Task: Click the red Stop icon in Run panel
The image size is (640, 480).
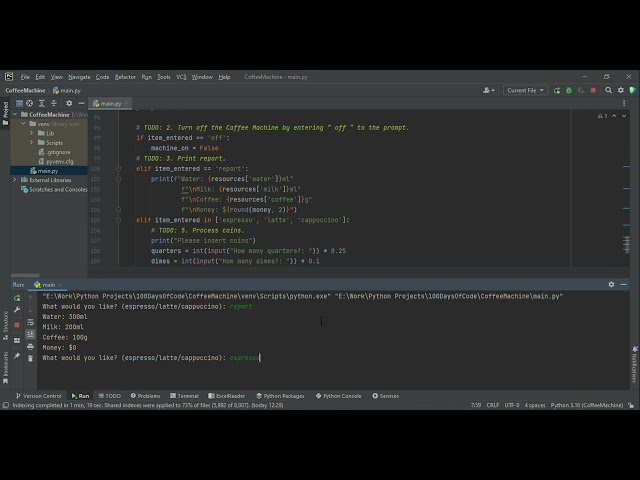Action: point(17,325)
